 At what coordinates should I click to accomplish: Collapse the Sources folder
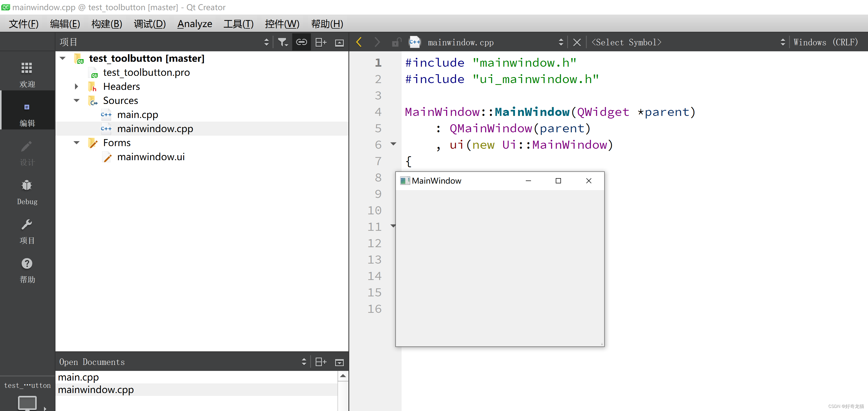click(77, 100)
